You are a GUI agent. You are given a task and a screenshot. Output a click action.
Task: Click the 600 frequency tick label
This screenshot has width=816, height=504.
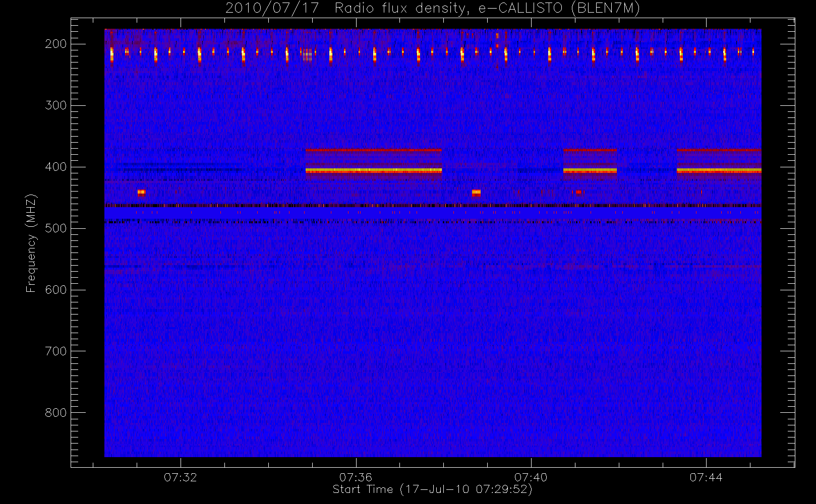(56, 290)
